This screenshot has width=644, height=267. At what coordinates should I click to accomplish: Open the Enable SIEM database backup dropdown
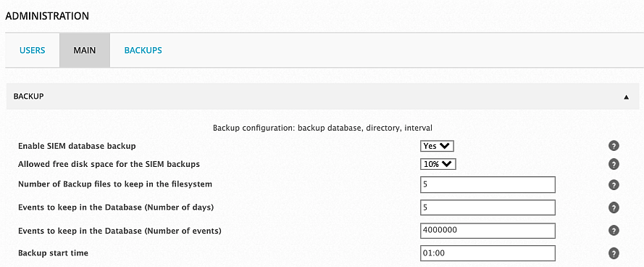[437, 146]
